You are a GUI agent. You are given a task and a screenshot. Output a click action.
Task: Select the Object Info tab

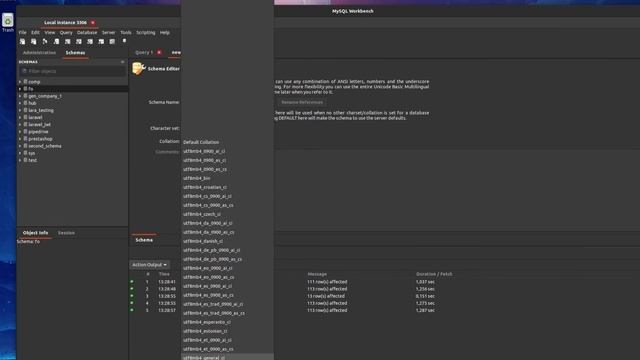[35, 233]
